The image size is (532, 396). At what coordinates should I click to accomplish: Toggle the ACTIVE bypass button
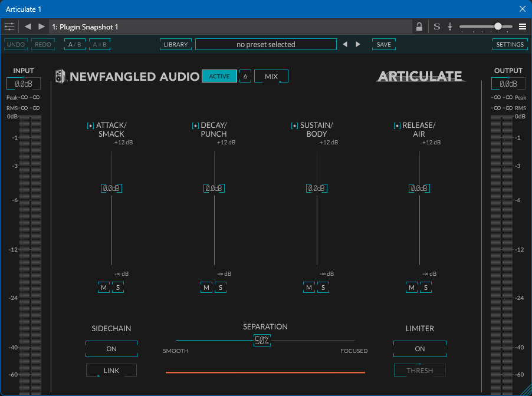219,76
